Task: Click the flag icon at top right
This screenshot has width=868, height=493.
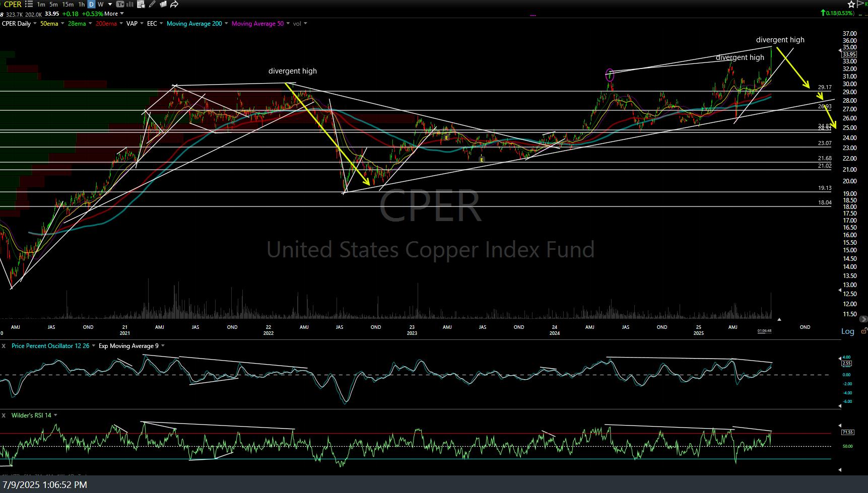Action: point(860,5)
